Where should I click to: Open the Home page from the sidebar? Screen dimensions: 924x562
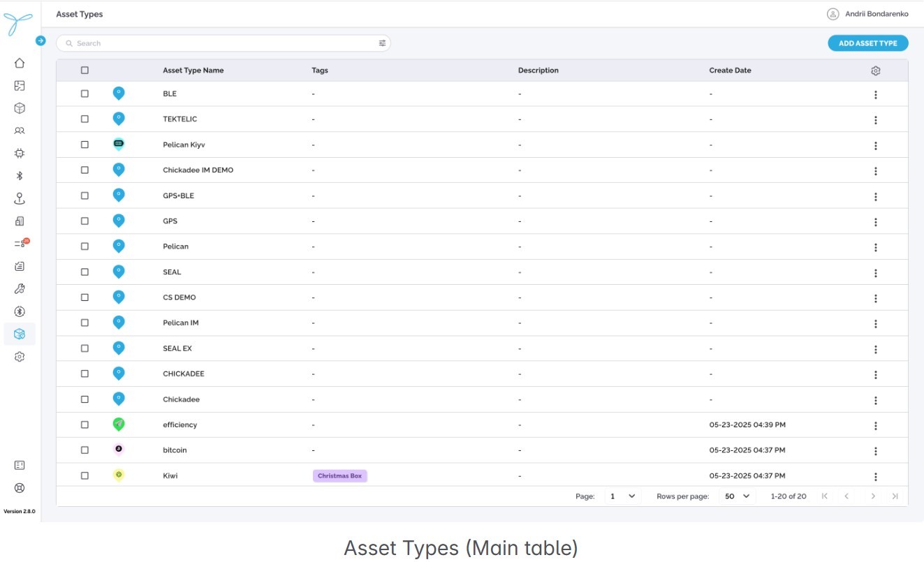pos(20,63)
